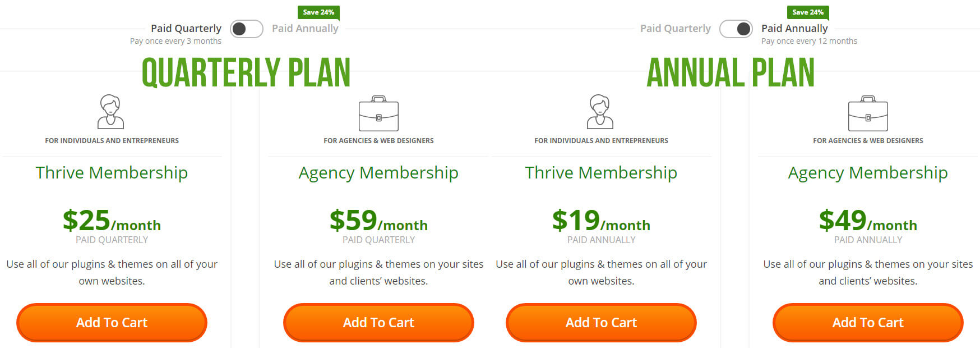The width and height of the screenshot is (980, 348).
Task: Click the person icon under Annual Plan
Action: 600,112
